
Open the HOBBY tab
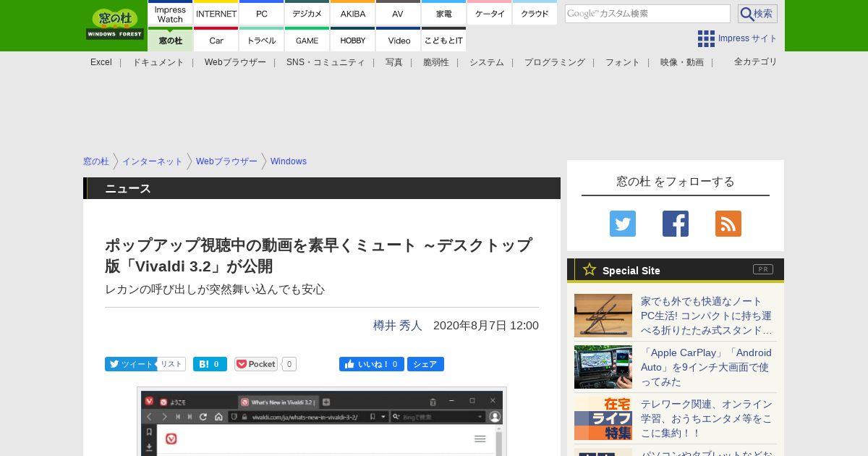[x=353, y=40]
